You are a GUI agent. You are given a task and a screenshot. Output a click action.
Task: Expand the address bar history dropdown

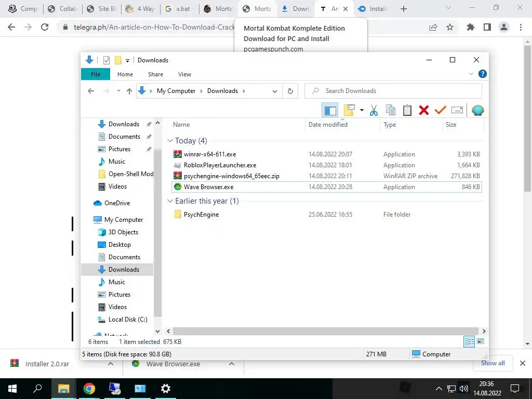pyautogui.click(x=275, y=91)
